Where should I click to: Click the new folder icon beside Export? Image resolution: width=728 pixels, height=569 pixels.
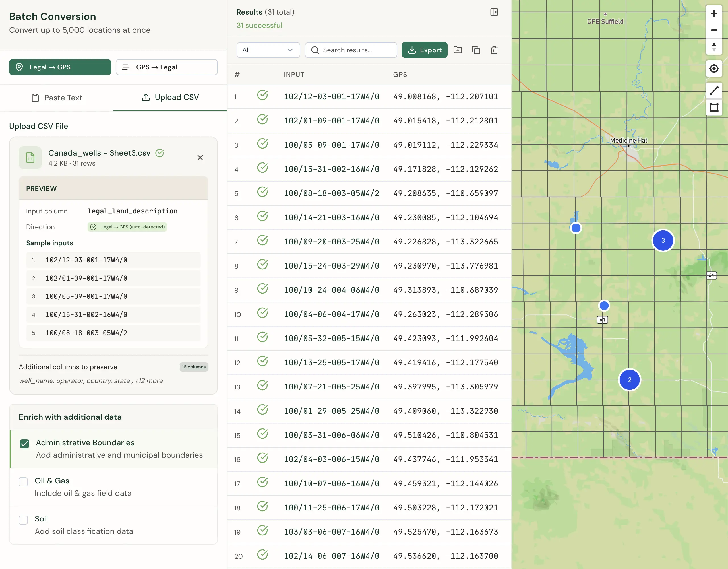tap(458, 50)
